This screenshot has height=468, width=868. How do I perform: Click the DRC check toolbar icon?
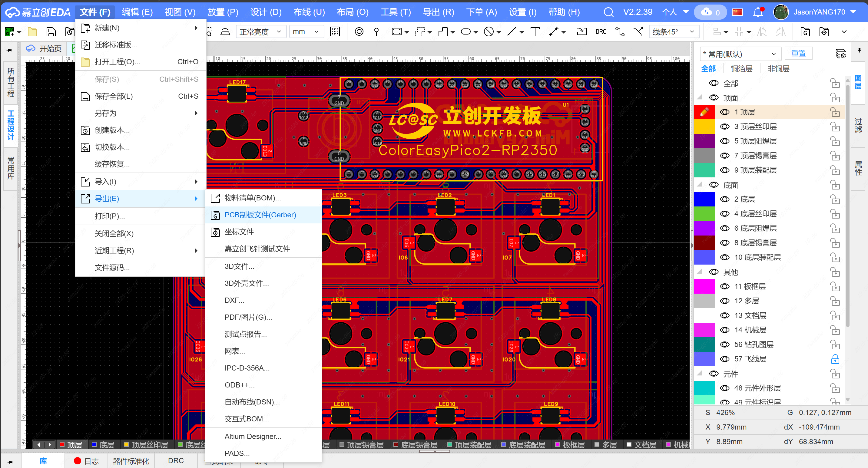point(601,32)
